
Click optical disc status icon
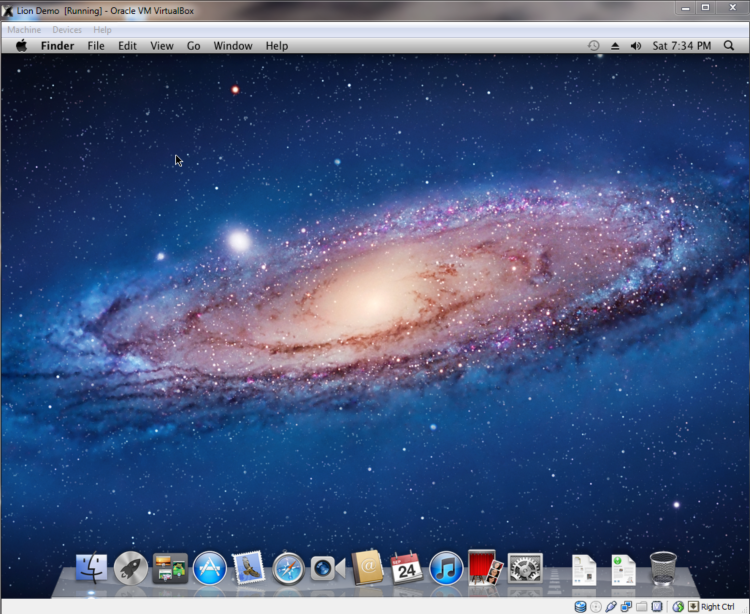pos(596,607)
